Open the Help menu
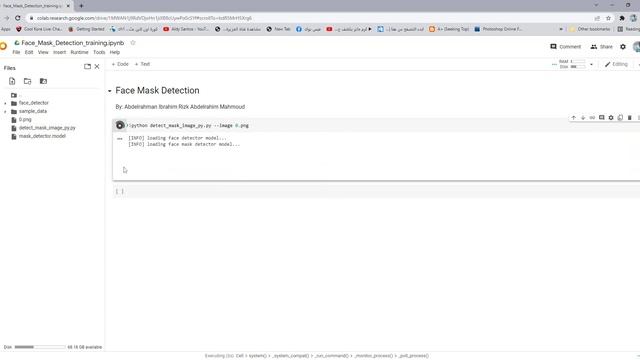 [x=115, y=52]
